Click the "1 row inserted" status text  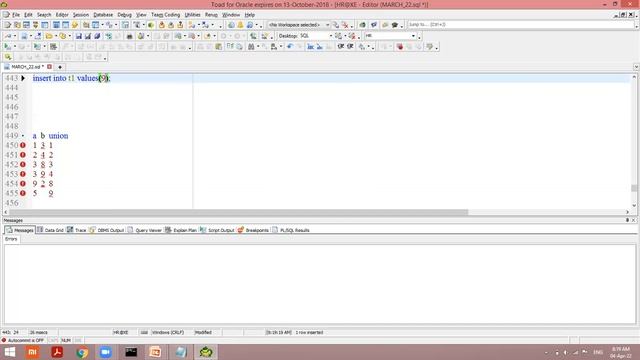(309, 333)
